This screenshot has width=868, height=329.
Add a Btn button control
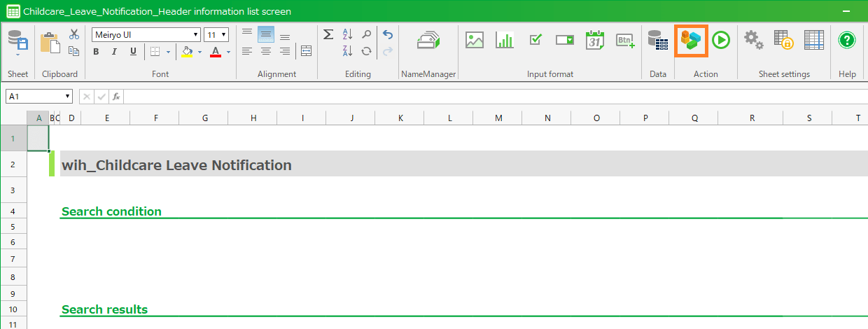pos(625,41)
